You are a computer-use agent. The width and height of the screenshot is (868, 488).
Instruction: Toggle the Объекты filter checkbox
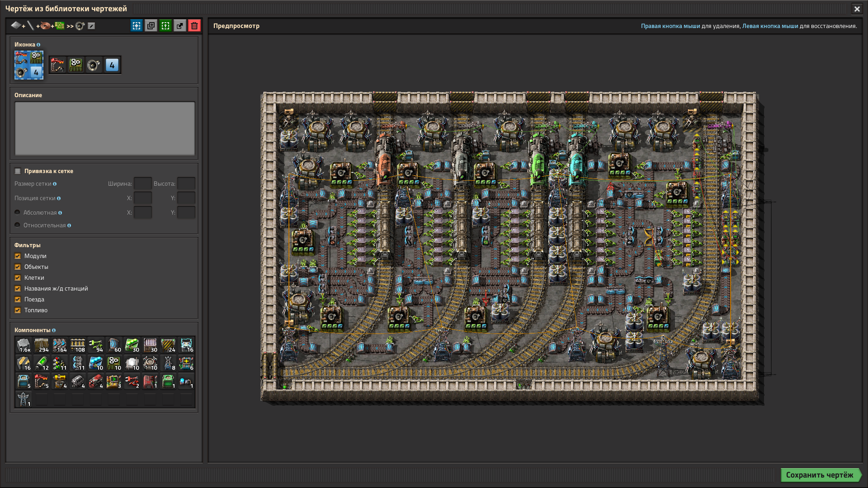[x=18, y=267]
